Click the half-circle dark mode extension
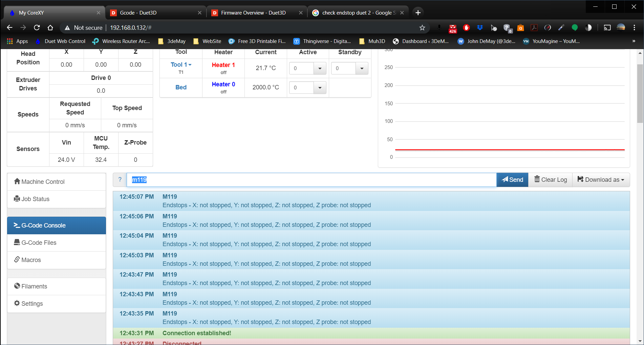Screen dimensions: 644x345 [x=588, y=28]
